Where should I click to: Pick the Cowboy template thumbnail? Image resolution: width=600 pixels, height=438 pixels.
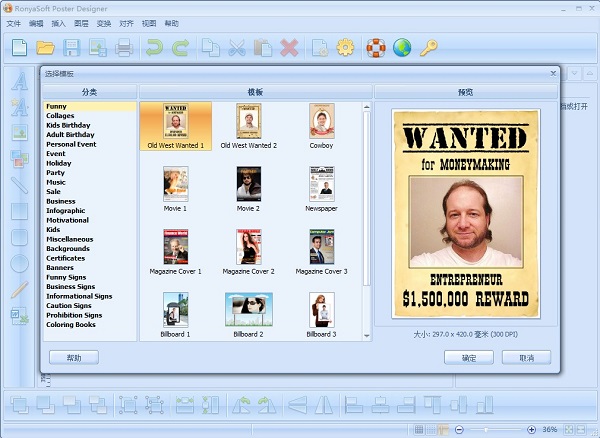coord(321,124)
